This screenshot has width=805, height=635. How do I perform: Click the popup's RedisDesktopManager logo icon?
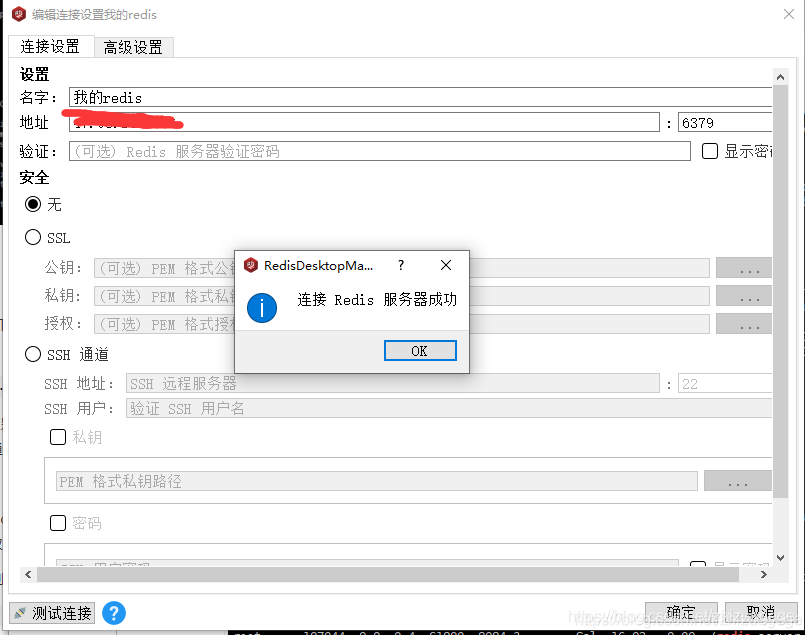tap(251, 265)
